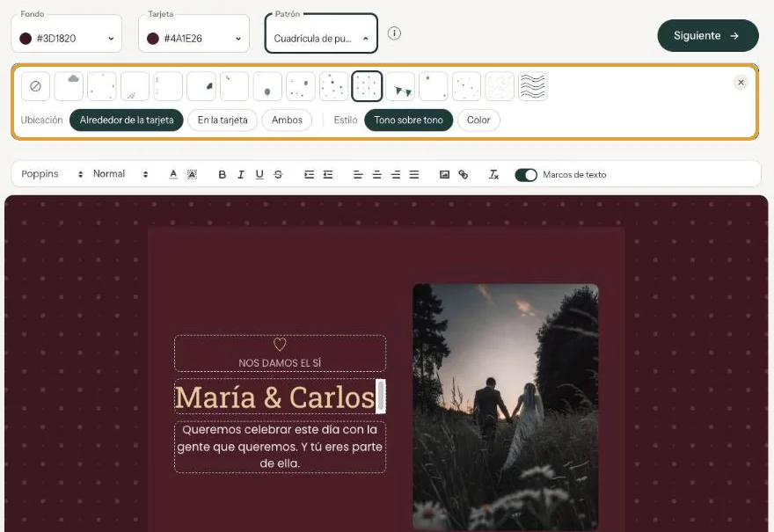Select the currently highlighted dot grid pattern
The width and height of the screenshot is (774, 532).
tap(367, 86)
